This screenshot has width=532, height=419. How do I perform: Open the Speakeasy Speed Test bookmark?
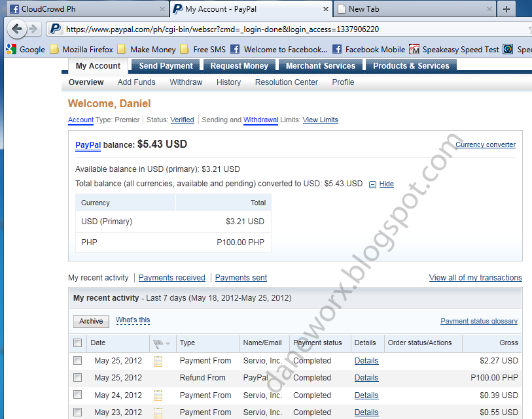(454, 50)
